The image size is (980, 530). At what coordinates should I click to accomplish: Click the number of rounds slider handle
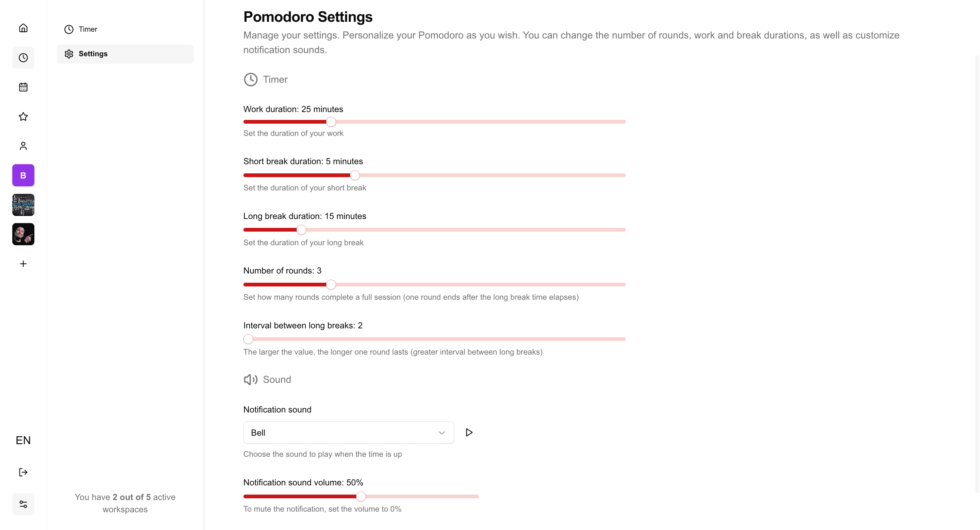[x=331, y=284]
